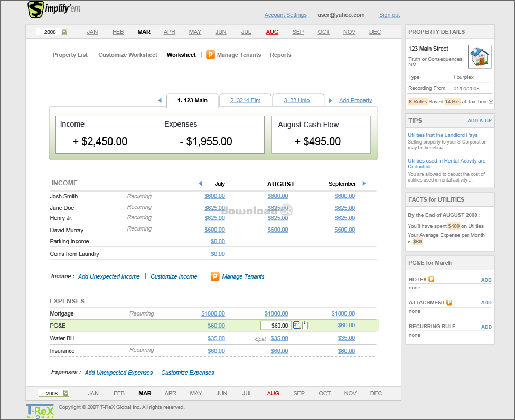Viewport: 515px width, 420px height.
Task: Open Manage Tenants in top navigation
Action: coord(239,55)
